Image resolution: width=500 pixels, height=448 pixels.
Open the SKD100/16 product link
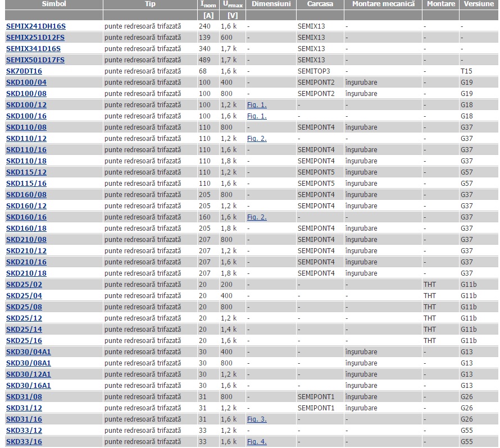[x=26, y=116]
